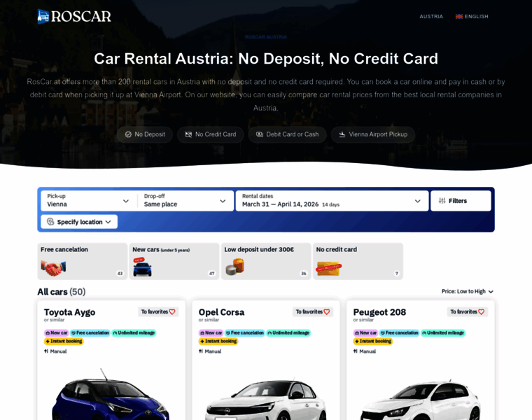Screen dimensions: 532x420
Task: Click the Specify location button
Action: tap(79, 222)
